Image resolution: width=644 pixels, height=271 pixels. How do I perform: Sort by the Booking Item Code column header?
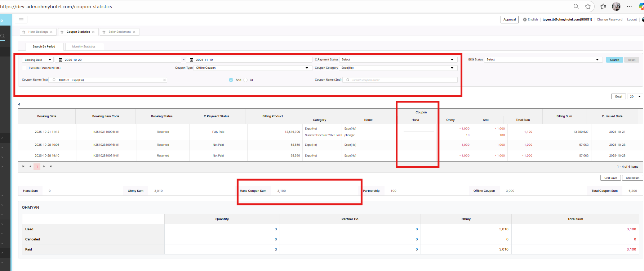click(x=106, y=116)
